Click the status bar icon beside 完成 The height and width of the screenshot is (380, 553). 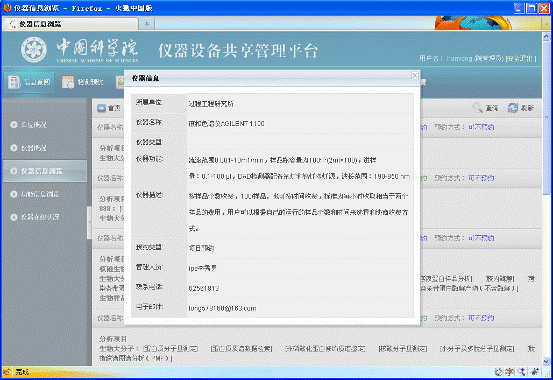coord(7,372)
